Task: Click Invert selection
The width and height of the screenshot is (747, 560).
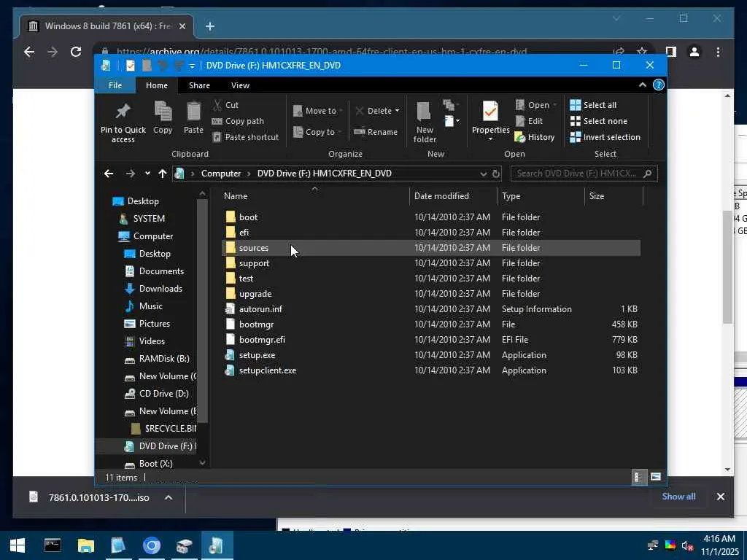Action: coord(605,137)
